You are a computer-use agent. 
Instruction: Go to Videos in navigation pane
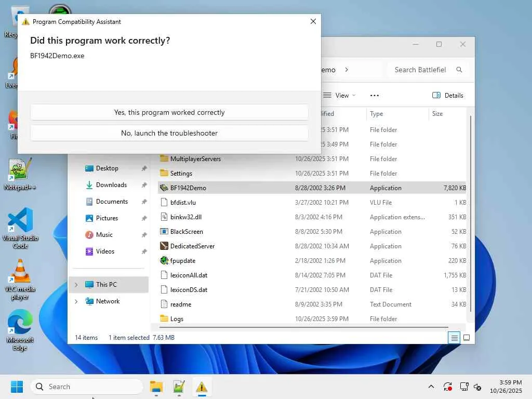tap(105, 251)
